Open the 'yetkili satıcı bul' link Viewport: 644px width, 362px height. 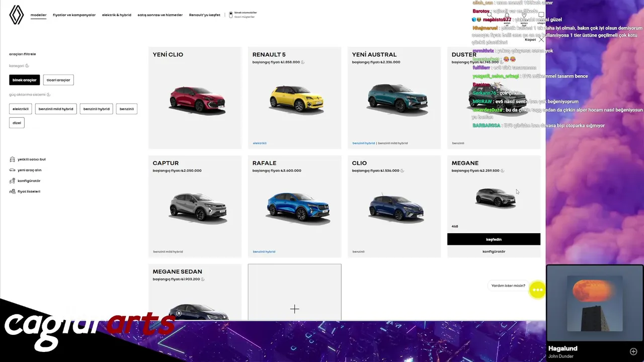pyautogui.click(x=32, y=159)
